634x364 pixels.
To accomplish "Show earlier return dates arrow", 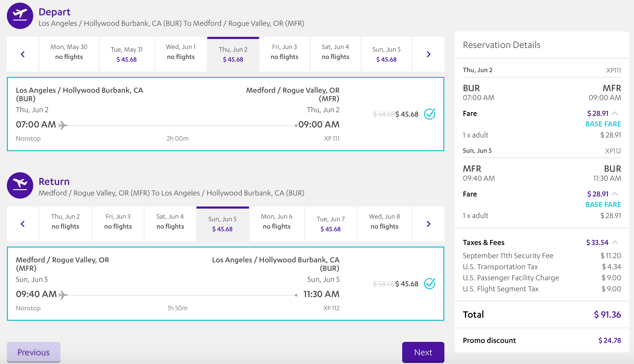I will [x=23, y=224].
